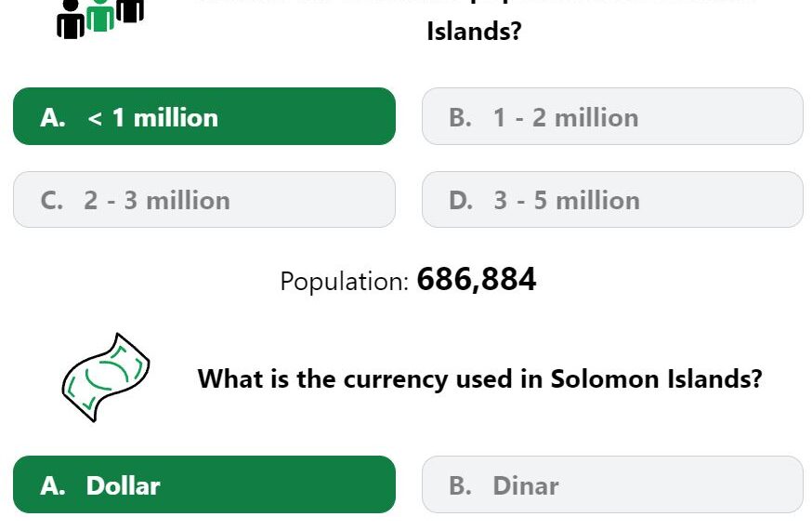Select option D, 3 - 5 million

click(x=612, y=200)
